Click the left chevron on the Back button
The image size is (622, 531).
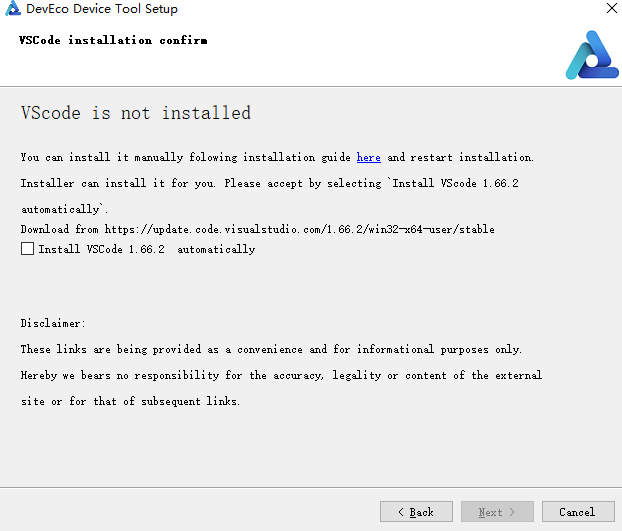(x=401, y=512)
